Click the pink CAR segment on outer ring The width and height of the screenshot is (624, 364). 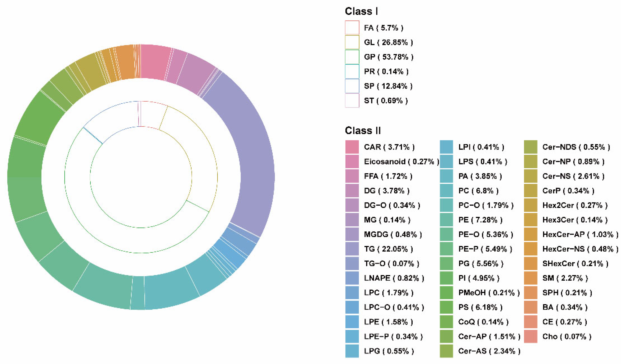pyautogui.click(x=155, y=62)
